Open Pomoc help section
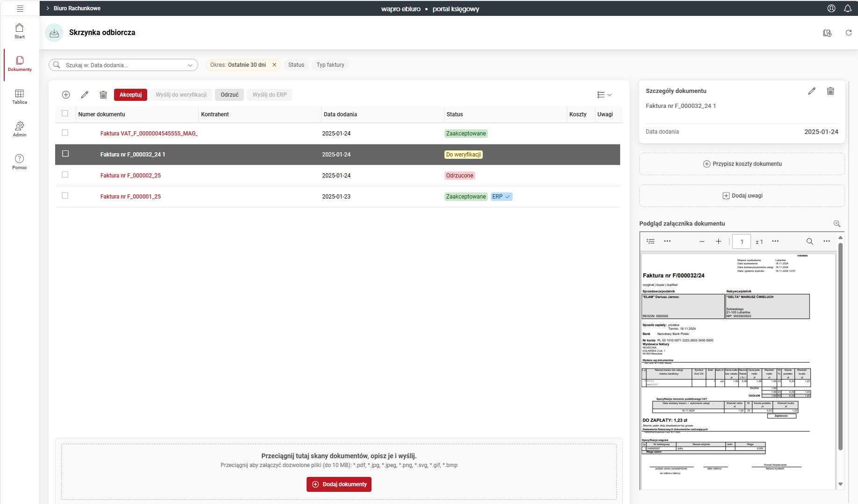This screenshot has height=504, width=858. [x=20, y=162]
